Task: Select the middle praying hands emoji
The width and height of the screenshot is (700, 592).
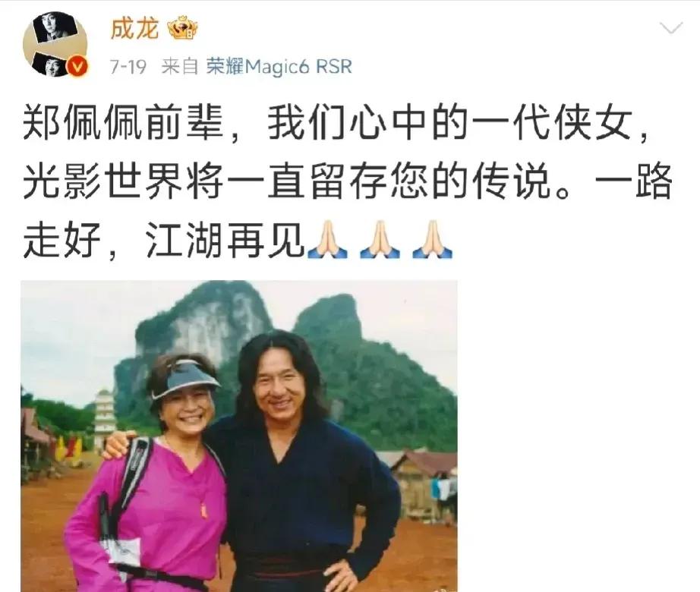Action: pyautogui.click(x=380, y=239)
